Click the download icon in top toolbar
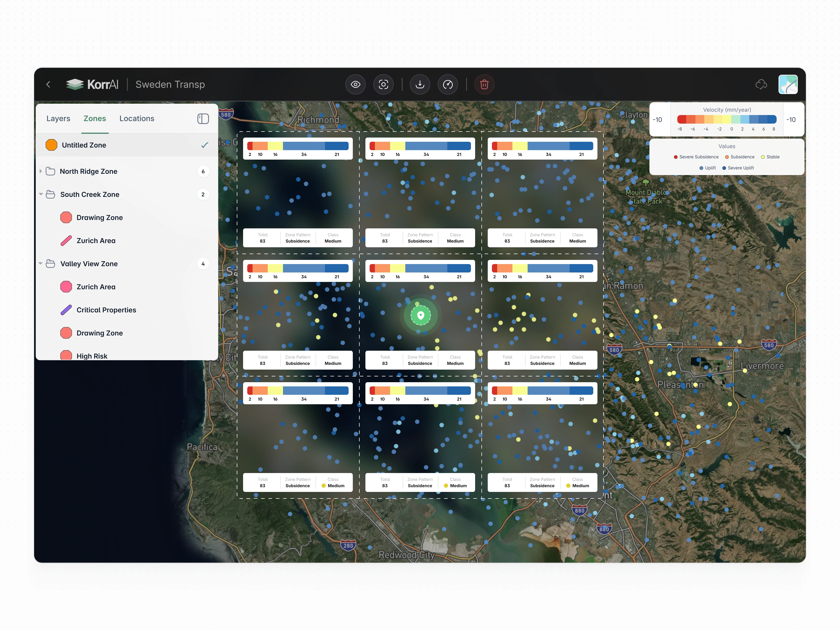 coord(420,84)
